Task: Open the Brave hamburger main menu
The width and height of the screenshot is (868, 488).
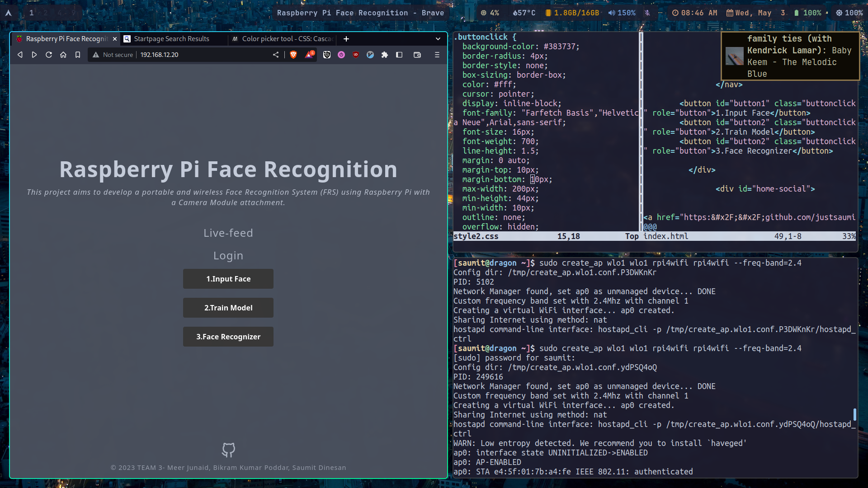Action: [437, 55]
